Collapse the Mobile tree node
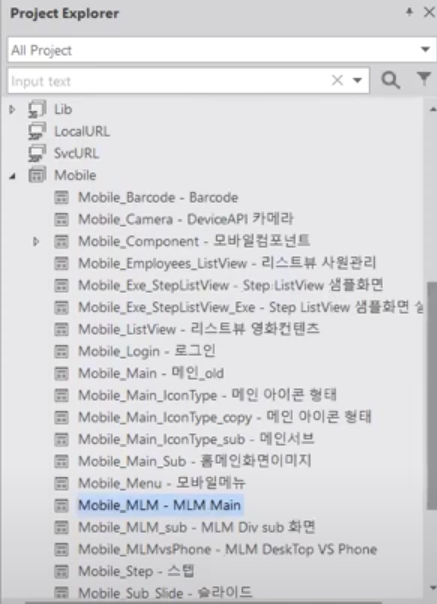Screen dimensions: 437x604 [x=13, y=176]
